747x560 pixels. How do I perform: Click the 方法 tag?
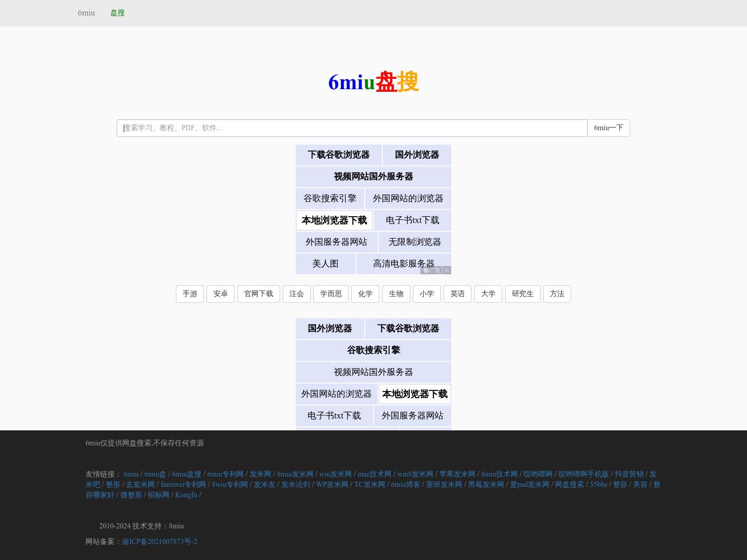tap(557, 294)
